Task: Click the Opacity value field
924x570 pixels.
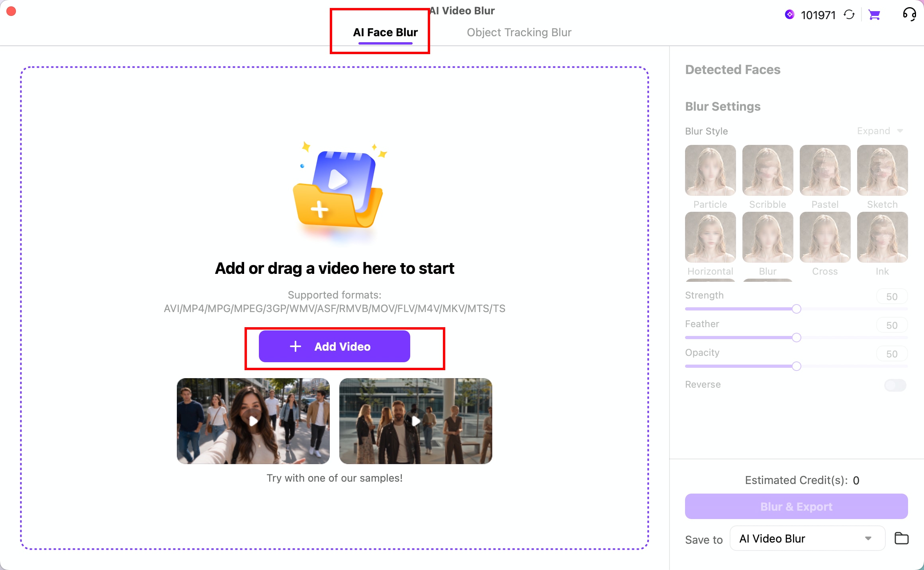Action: (892, 354)
